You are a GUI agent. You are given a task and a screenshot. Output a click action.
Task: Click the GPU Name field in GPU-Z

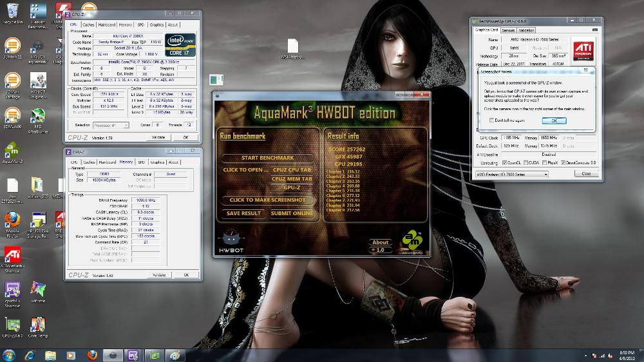pos(535,39)
